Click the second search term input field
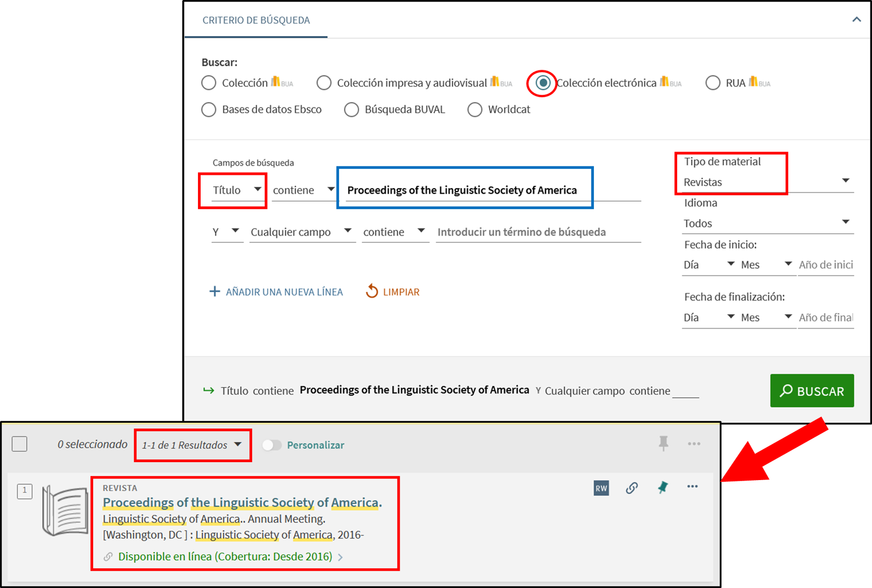Image resolution: width=872 pixels, height=588 pixels. (538, 232)
